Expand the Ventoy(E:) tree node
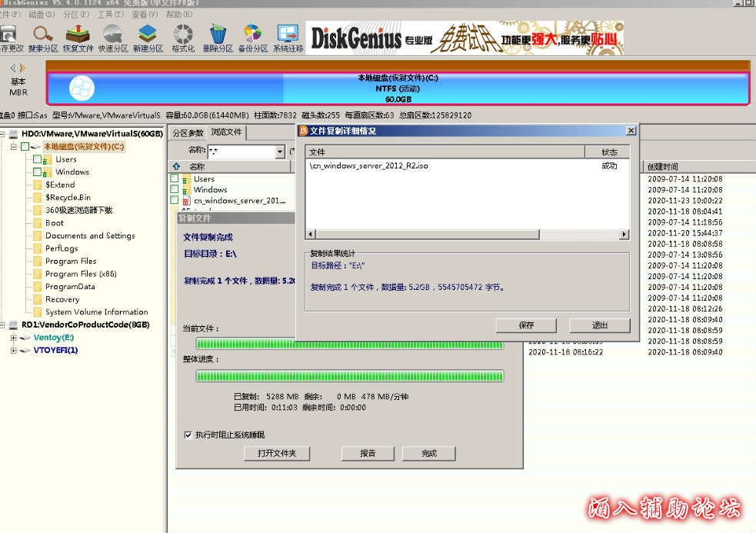This screenshot has height=533, width=756. [x=14, y=338]
